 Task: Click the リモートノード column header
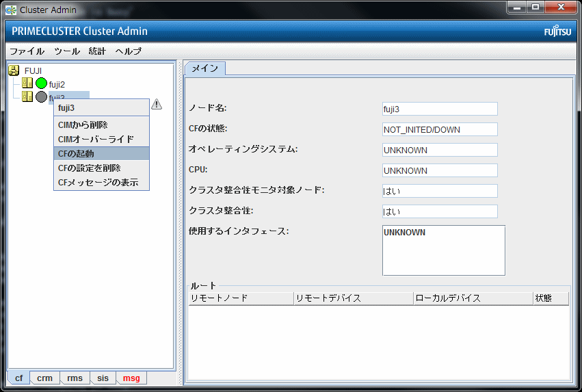[241, 298]
